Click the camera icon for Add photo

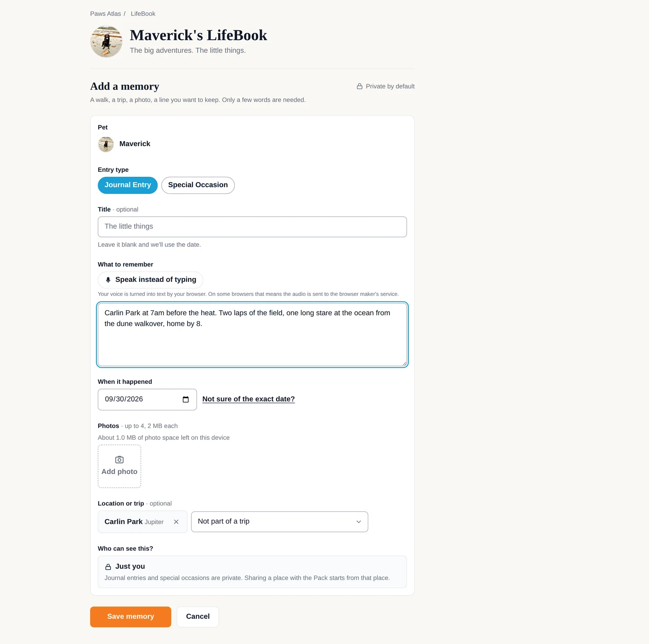(119, 460)
